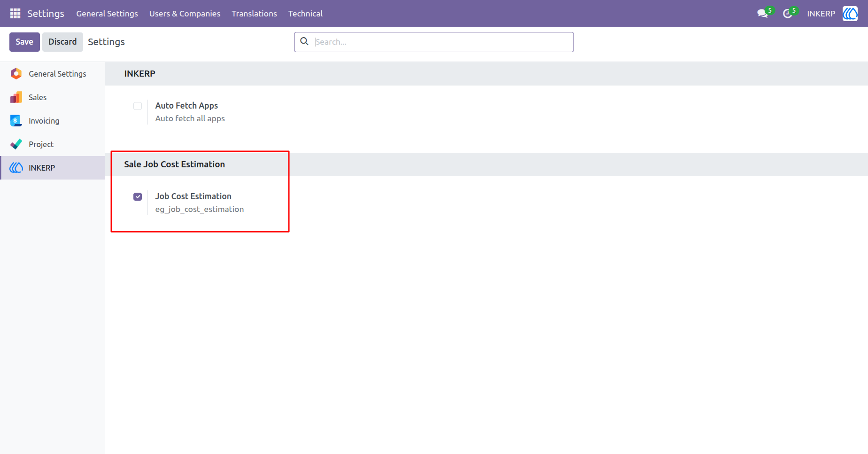
Task: Click the INKERP sidebar icon
Action: pos(16,168)
